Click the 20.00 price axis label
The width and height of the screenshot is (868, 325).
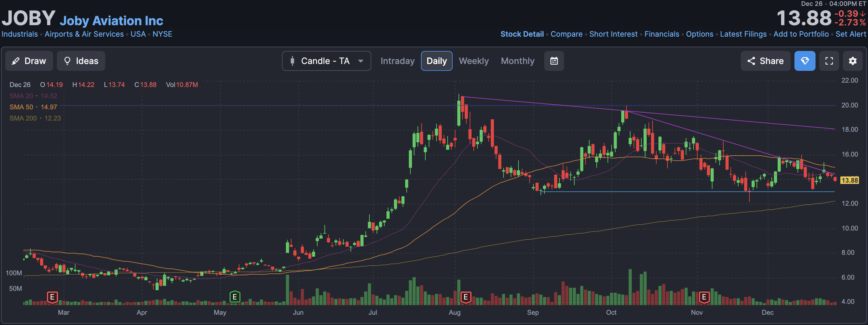point(849,106)
